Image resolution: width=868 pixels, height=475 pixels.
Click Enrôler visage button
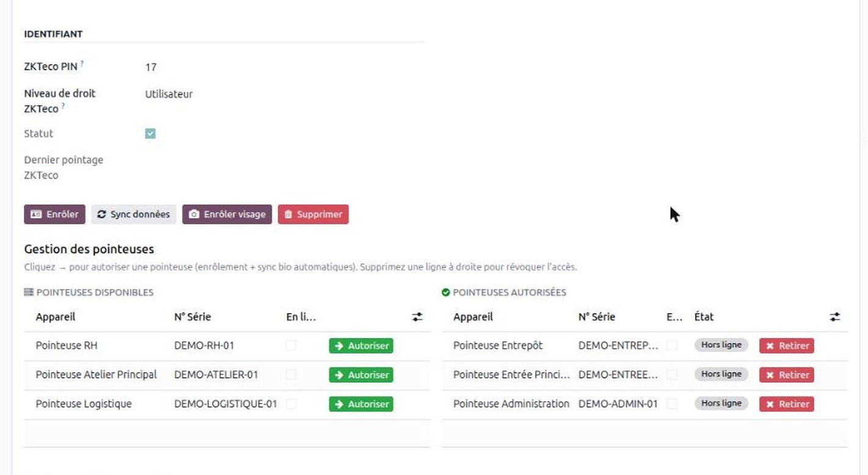coord(227,215)
